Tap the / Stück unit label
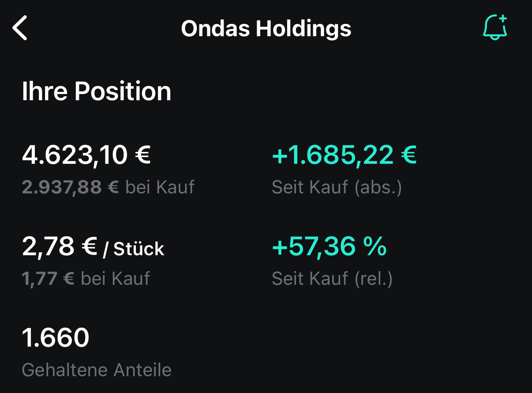This screenshot has height=393, width=532. pos(133,249)
